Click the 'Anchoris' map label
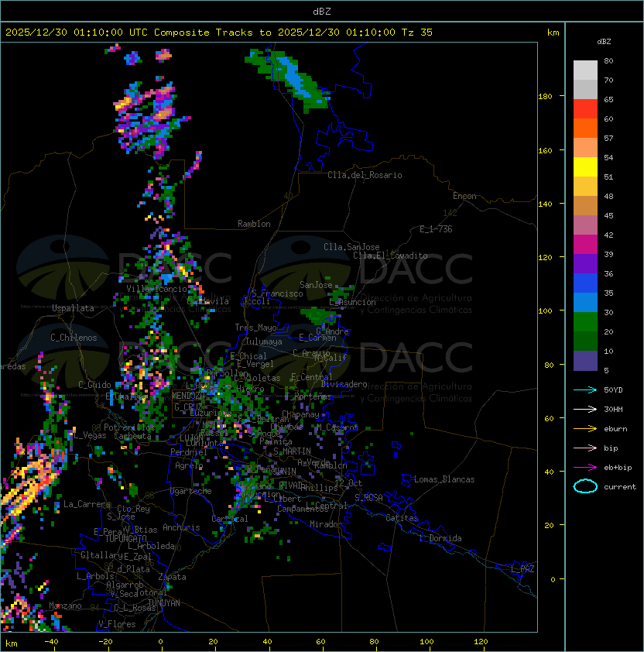Image resolution: width=644 pixels, height=652 pixels. click(181, 527)
